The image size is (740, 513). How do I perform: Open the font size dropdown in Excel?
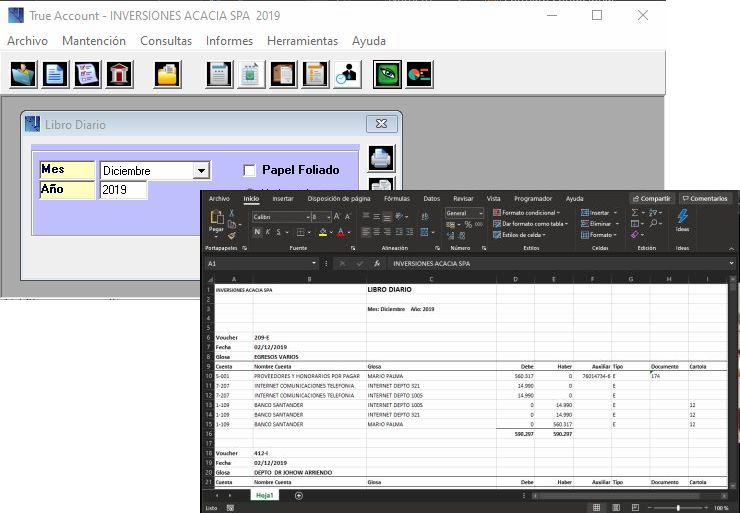(x=328, y=217)
